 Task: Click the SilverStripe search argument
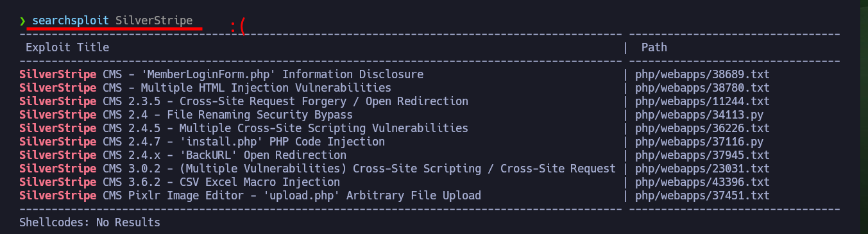154,21
